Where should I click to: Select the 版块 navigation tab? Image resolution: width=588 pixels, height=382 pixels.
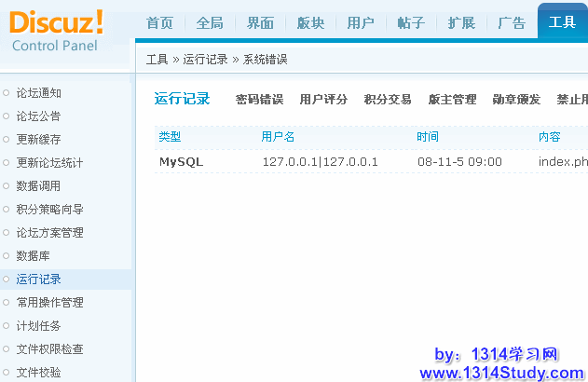(310, 23)
